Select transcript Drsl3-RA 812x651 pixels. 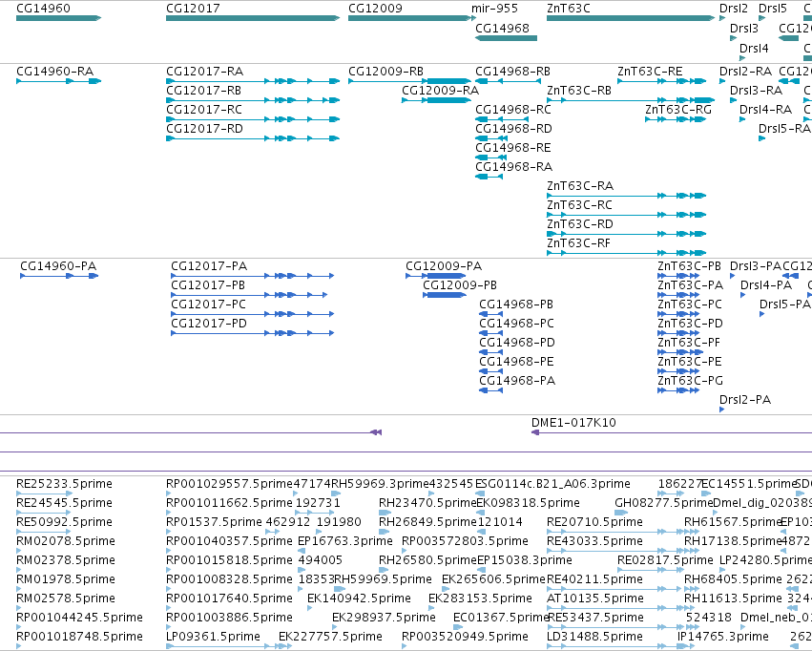tap(756, 91)
